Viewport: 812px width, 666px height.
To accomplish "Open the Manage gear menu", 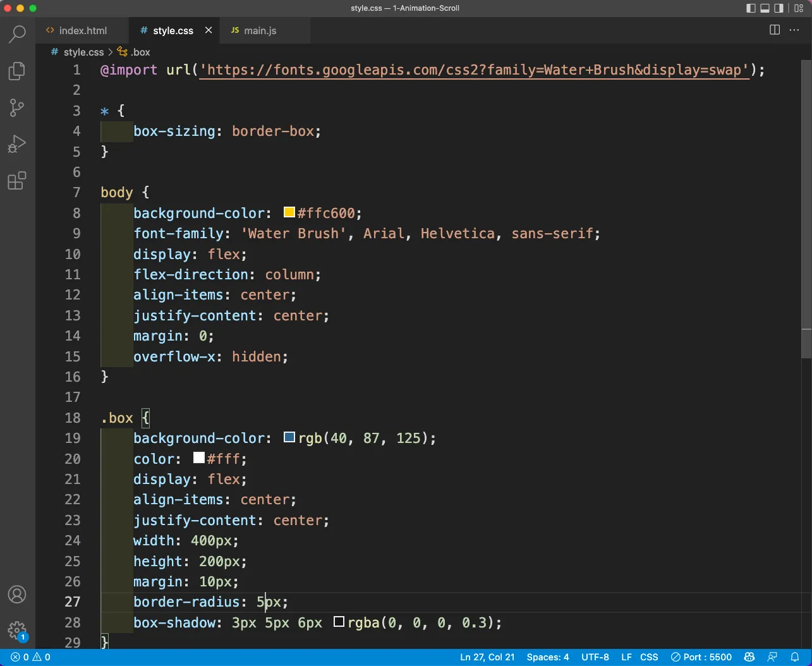I will click(17, 631).
